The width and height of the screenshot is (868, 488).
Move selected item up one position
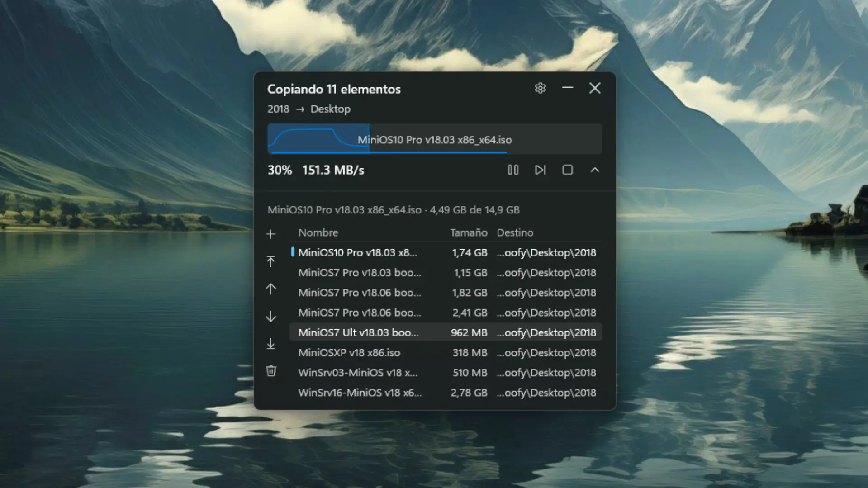270,289
